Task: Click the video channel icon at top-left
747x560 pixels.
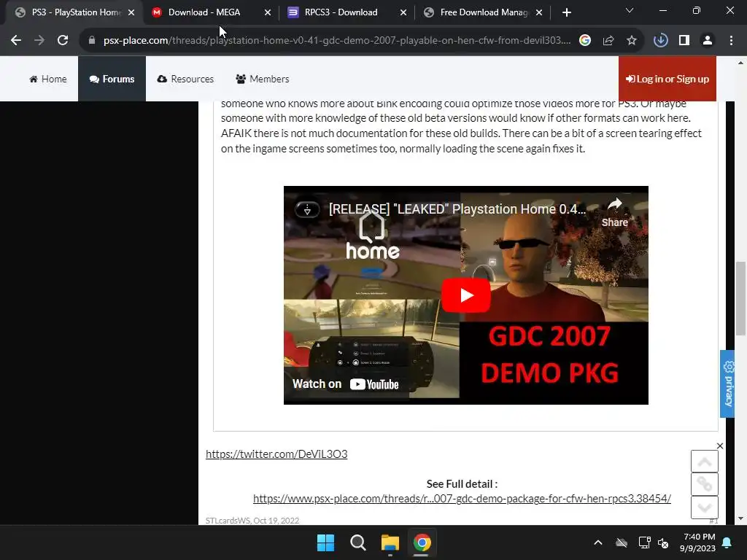Action: [307, 209]
